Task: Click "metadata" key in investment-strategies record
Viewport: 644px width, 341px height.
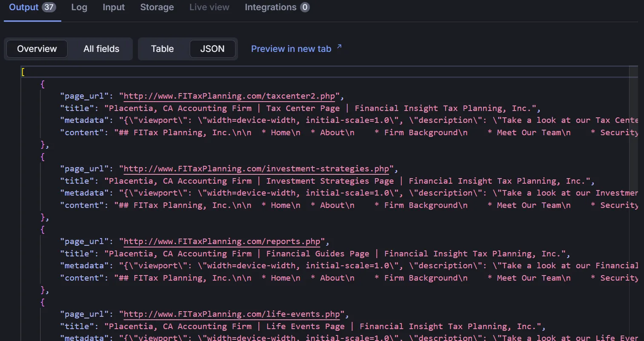Action: coord(84,193)
